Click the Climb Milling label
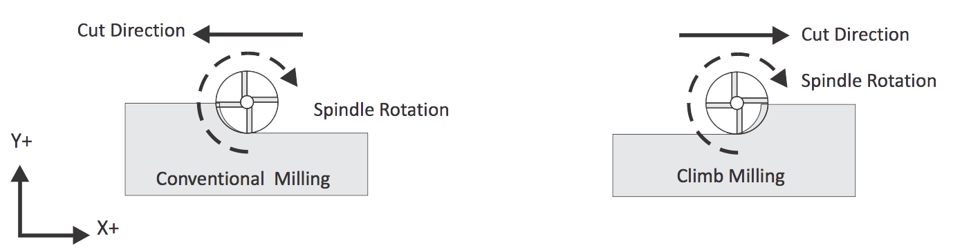Image resolution: width=980 pixels, height=250 pixels. tap(731, 176)
